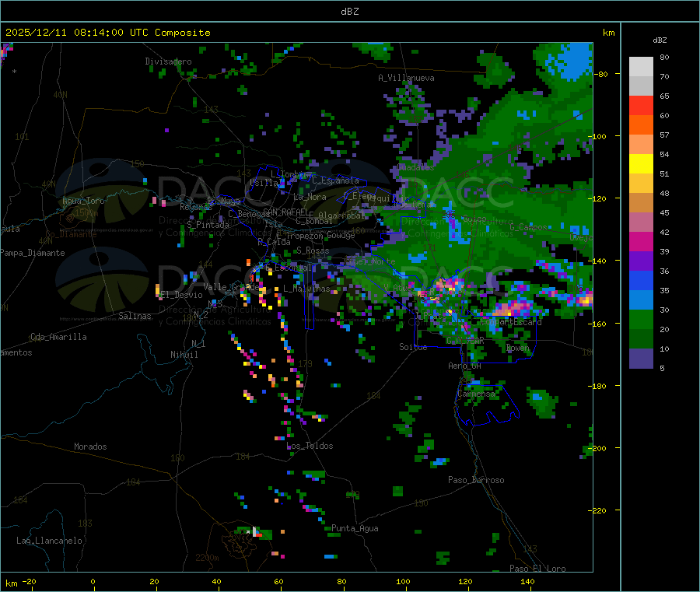Screen dimensions: 700x592
Task: Select the Morados place label
Action: [x=90, y=447]
